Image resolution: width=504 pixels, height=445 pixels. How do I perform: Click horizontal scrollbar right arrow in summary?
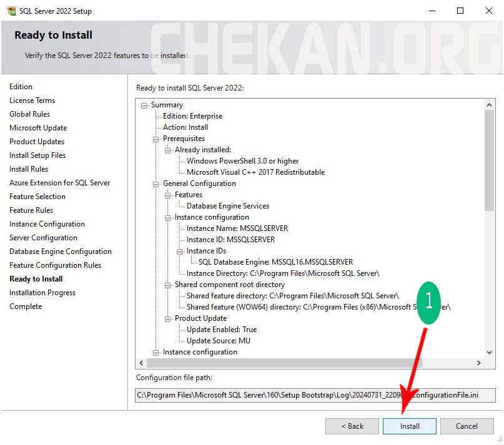pos(478,363)
